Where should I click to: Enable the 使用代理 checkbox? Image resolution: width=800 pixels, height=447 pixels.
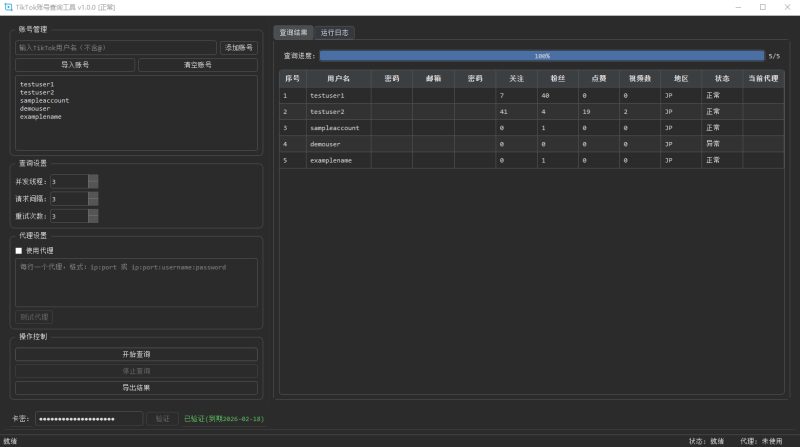click(x=18, y=250)
